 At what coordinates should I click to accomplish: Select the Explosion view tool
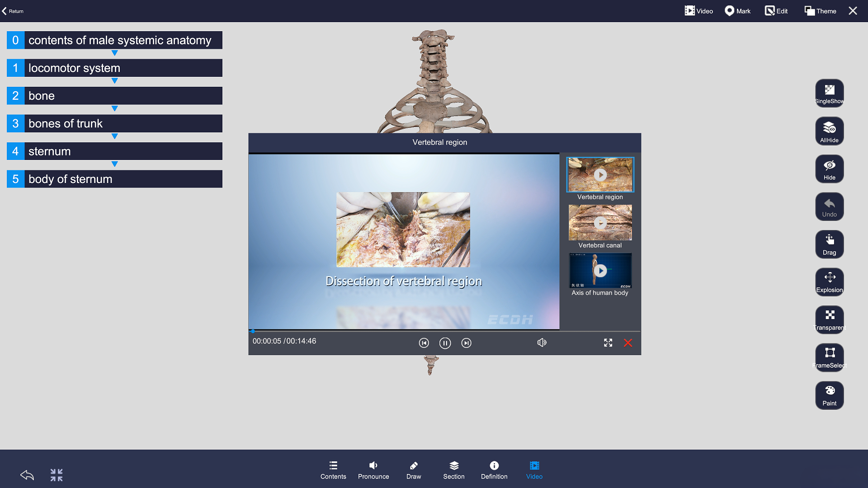pyautogui.click(x=829, y=282)
